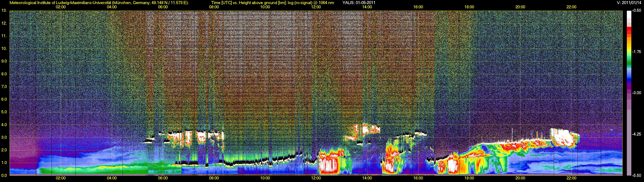Select the 08:00 label on the upper time axis

(x=214, y=7)
